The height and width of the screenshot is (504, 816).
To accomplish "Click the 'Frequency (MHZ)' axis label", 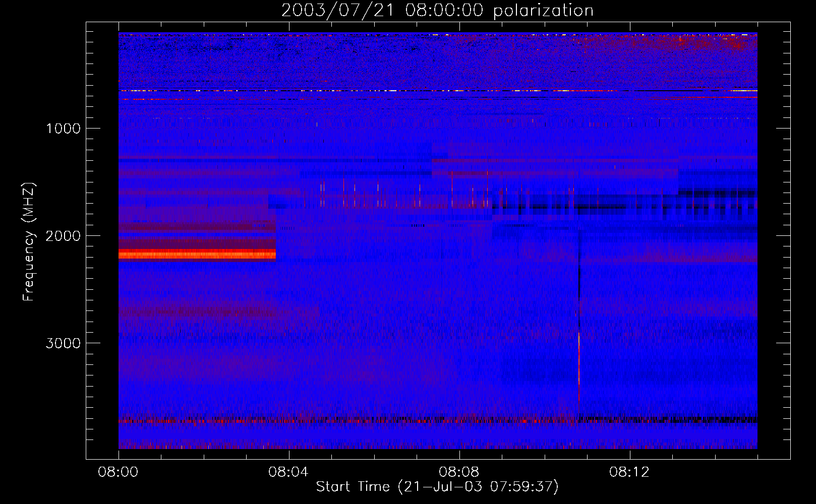I will click(x=29, y=242).
